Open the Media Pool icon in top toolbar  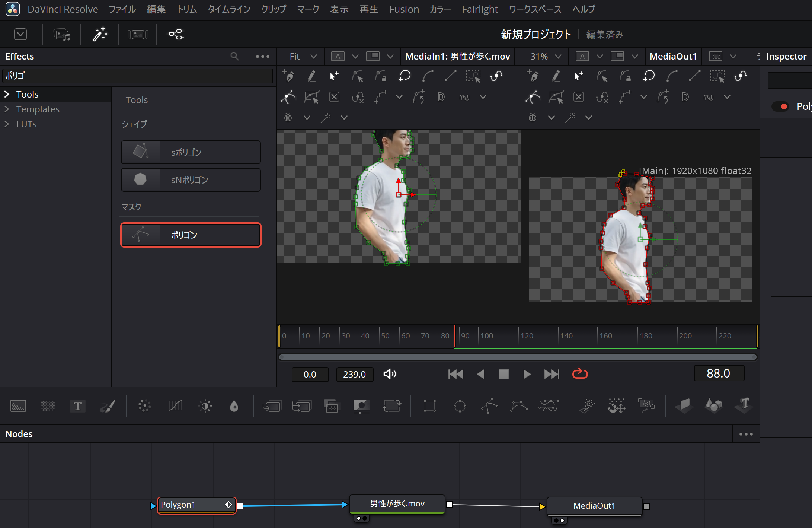[62, 35]
